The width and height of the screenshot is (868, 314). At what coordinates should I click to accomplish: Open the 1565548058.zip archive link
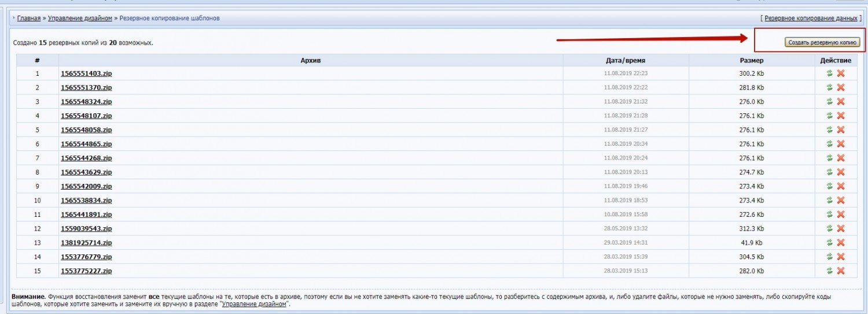pos(86,130)
